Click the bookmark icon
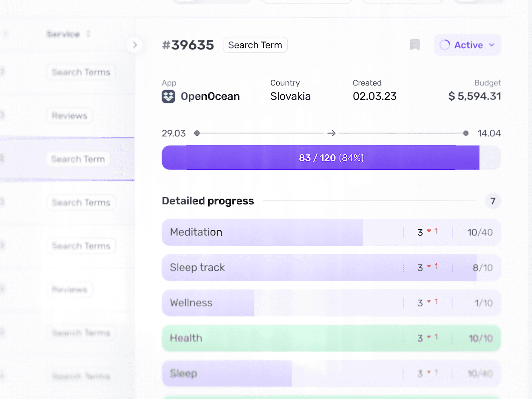Image resolution: width=532 pixels, height=399 pixels. click(415, 45)
